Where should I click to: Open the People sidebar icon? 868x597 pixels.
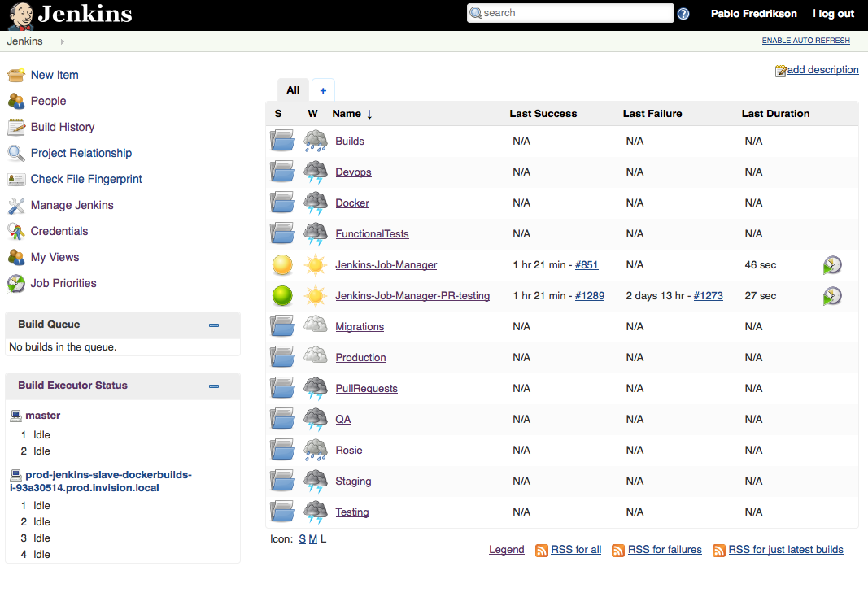[x=16, y=101]
